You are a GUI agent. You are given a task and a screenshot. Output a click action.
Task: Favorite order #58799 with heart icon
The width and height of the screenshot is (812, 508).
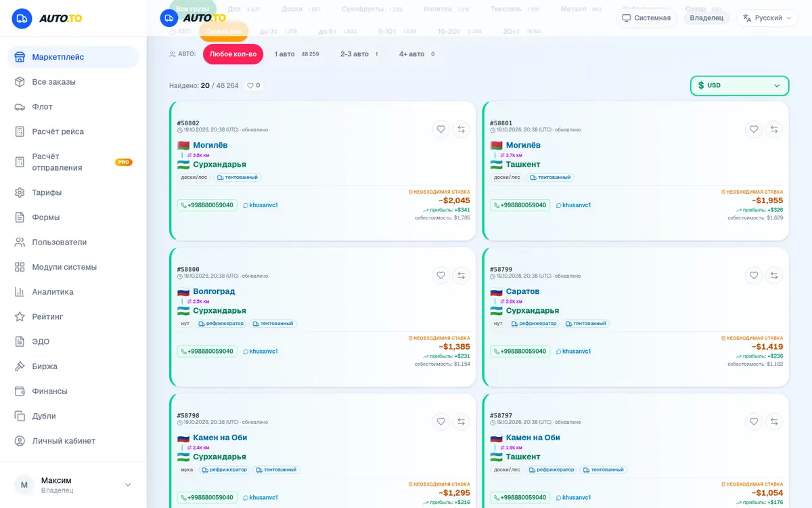[x=754, y=276]
